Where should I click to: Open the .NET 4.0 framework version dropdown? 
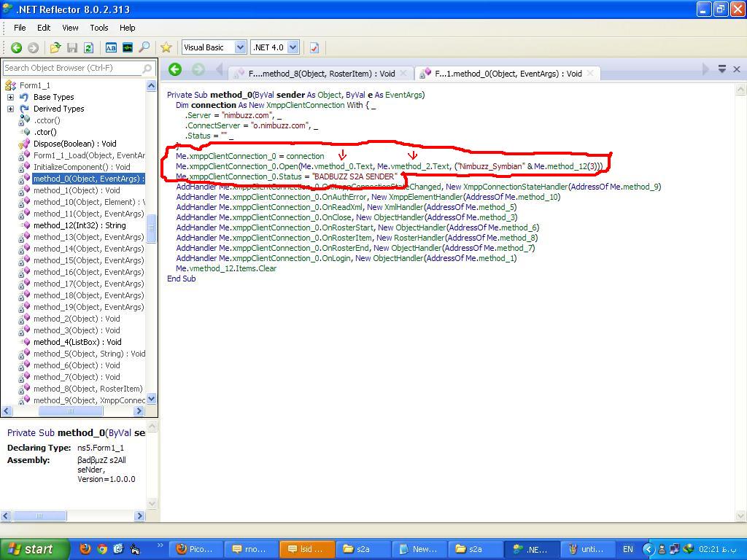[293, 47]
